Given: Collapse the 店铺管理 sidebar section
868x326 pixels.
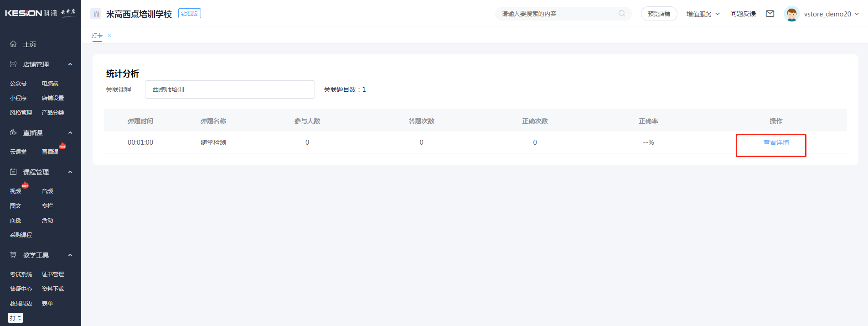Looking at the screenshot, I should coord(70,64).
